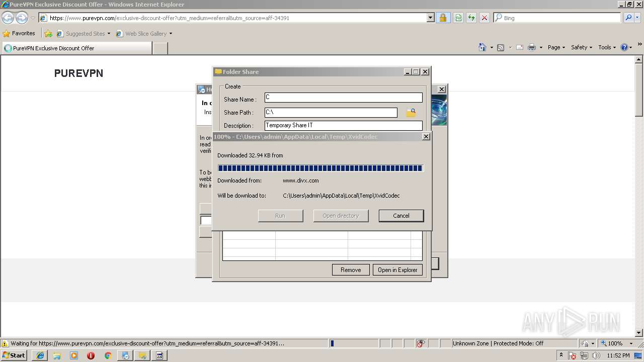
Task: Click the Print icon
Action: tap(532, 47)
